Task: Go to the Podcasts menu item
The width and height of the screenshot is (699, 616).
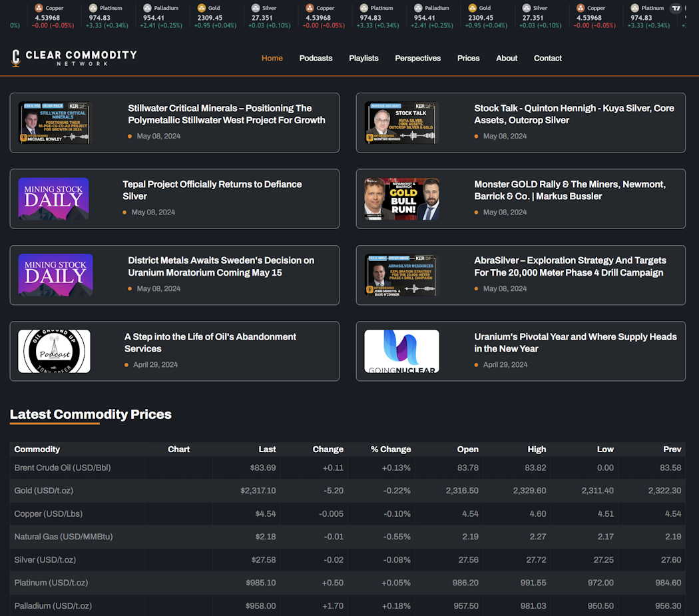Action: click(x=316, y=59)
